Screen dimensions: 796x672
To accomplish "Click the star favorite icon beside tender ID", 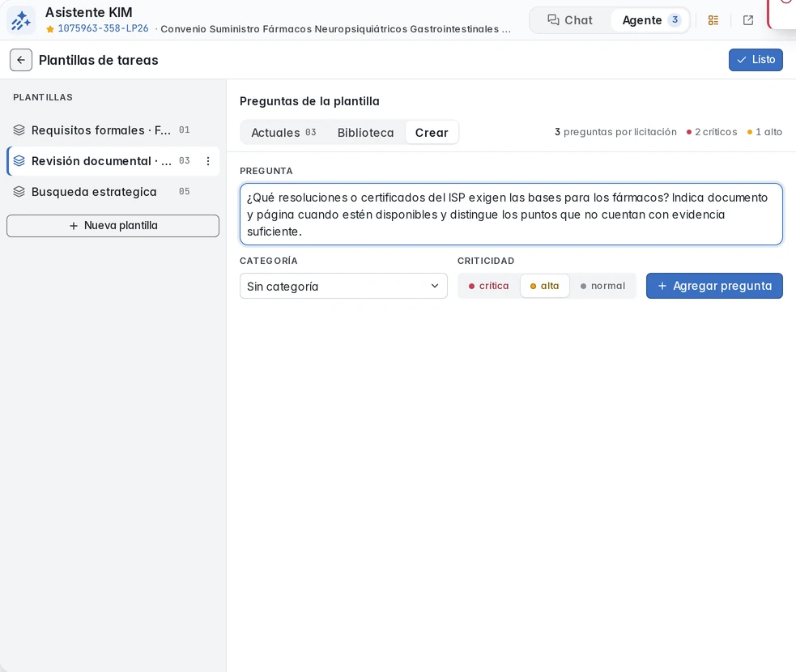I will (x=49, y=29).
